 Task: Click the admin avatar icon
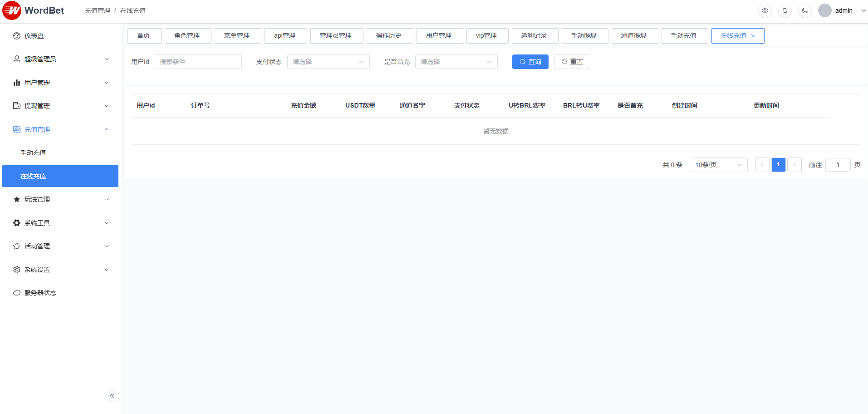(x=824, y=10)
